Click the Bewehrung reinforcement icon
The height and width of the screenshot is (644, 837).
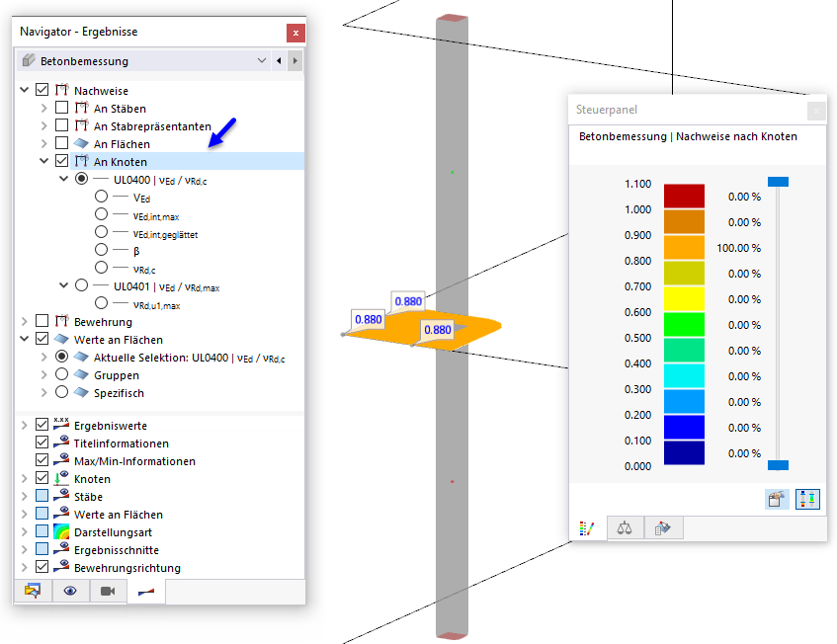[x=62, y=321]
